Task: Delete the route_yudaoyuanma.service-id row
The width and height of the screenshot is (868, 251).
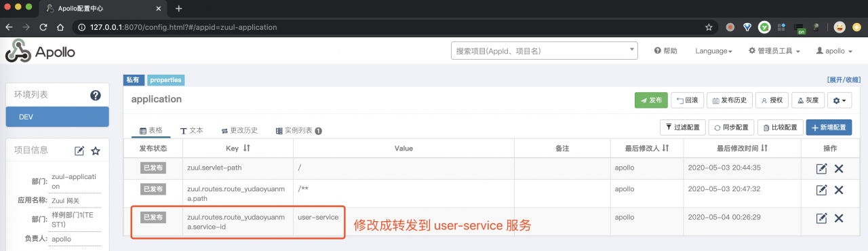Action: pyautogui.click(x=839, y=218)
